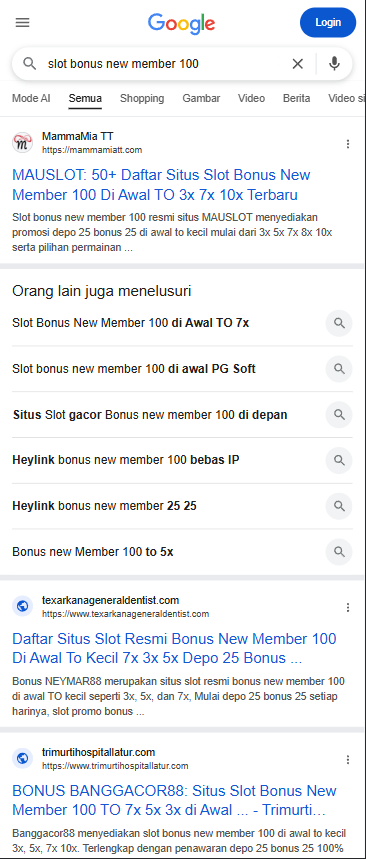Viewport: 366px width, 859px height.
Task: Select suggestion Bonus new Member 100 to 5x
Action: click(x=93, y=552)
